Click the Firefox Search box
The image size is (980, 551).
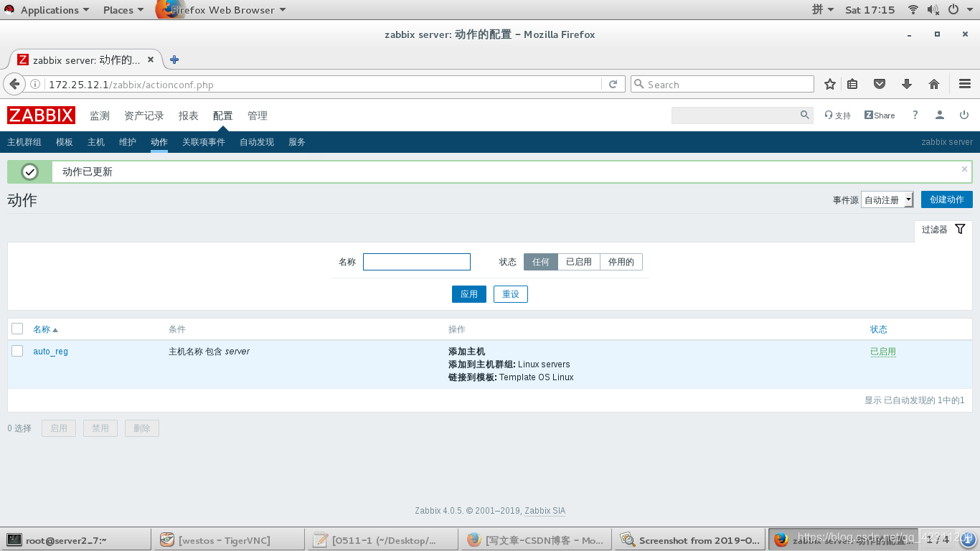point(722,84)
